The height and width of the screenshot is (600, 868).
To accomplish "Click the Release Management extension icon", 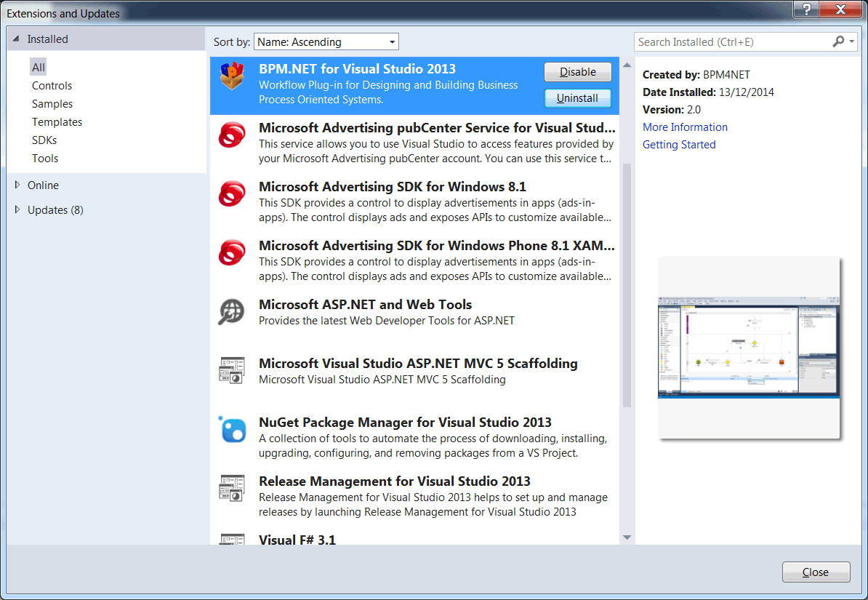I will point(232,488).
